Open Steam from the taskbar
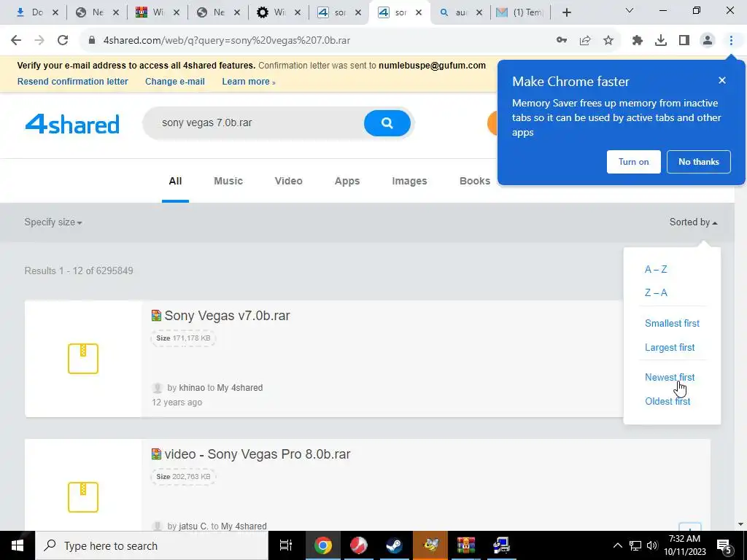Screen dimensions: 747x560 point(393,545)
